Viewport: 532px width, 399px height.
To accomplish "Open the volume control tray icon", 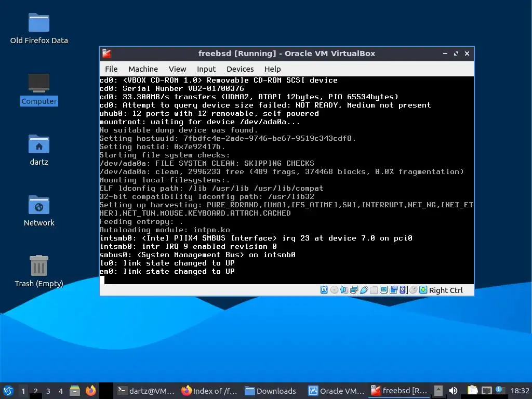I will click(x=453, y=391).
